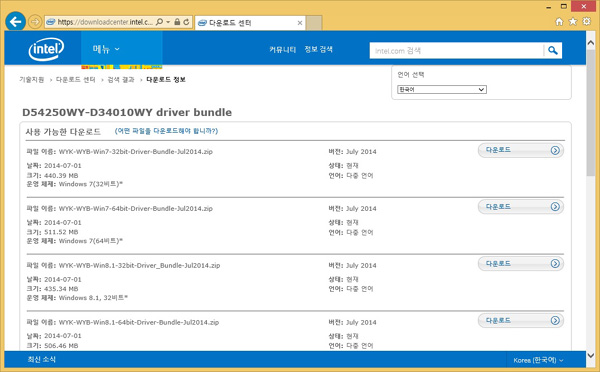Click the Intel.com search magnifier button

(553, 50)
